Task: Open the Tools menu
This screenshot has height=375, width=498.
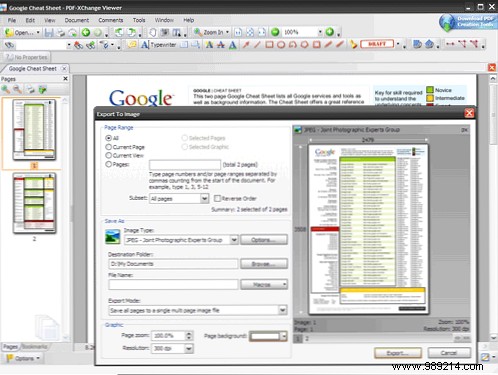Action: pyautogui.click(x=139, y=20)
